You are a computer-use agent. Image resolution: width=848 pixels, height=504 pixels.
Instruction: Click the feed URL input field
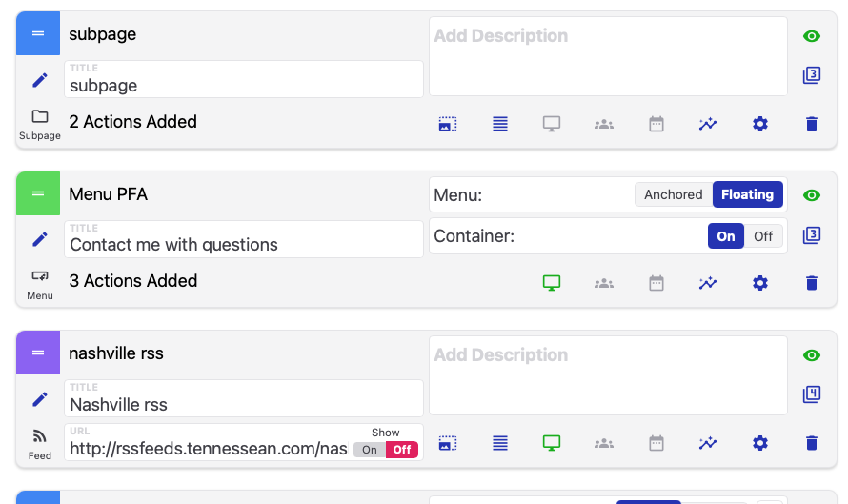pos(209,448)
